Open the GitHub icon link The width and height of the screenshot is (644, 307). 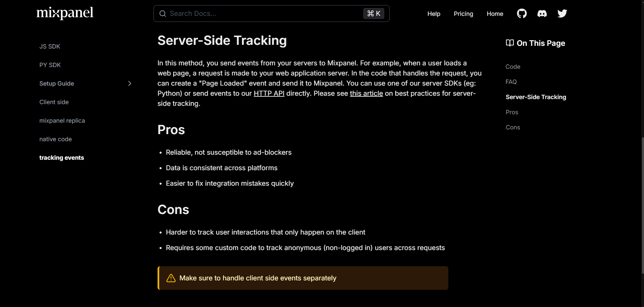tap(522, 13)
